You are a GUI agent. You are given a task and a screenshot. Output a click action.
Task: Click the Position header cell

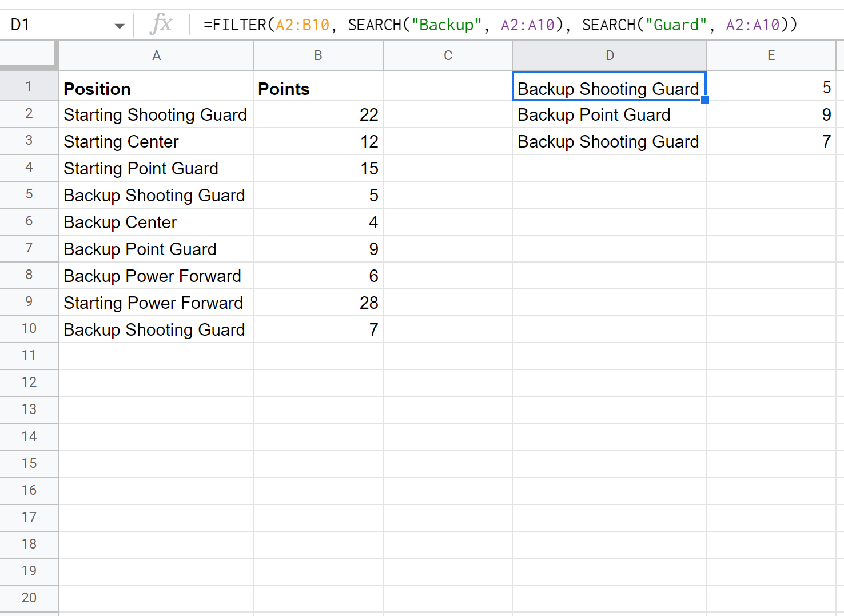pos(156,87)
